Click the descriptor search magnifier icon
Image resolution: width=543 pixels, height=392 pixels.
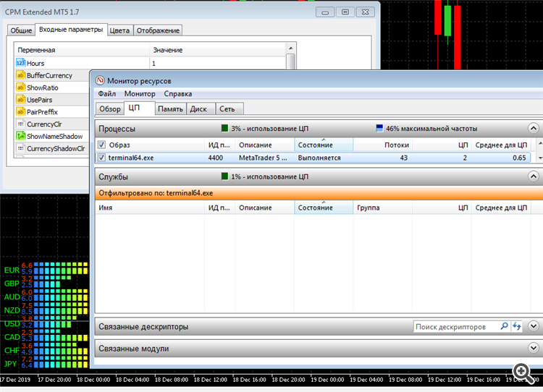click(x=504, y=326)
